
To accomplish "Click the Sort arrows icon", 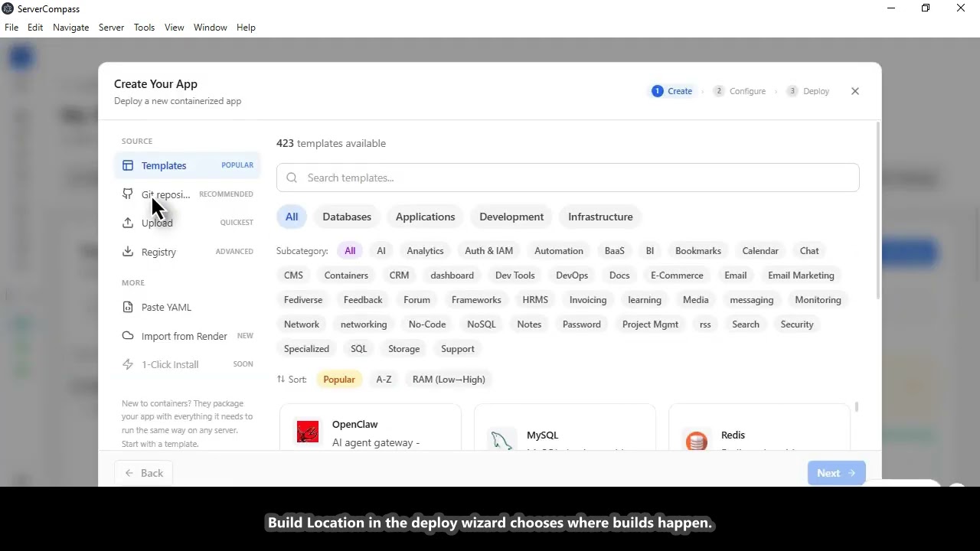I will point(281,380).
